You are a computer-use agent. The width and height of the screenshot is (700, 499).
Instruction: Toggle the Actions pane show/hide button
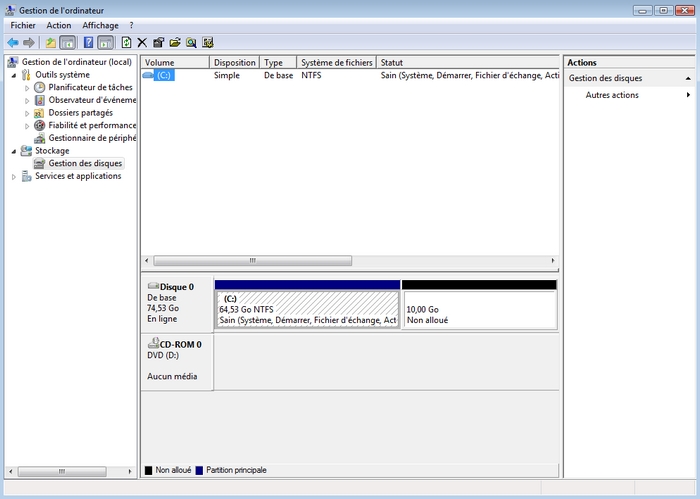click(105, 43)
